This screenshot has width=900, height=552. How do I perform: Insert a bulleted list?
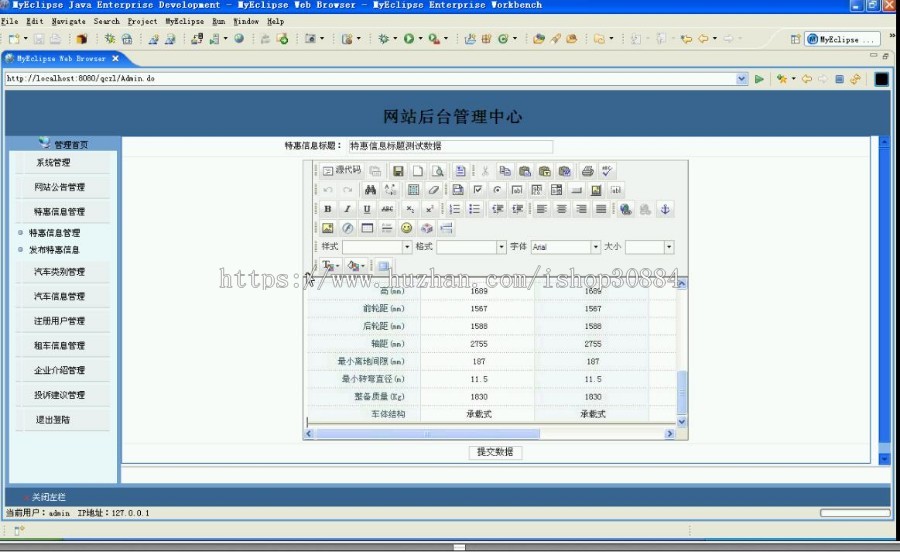click(474, 209)
